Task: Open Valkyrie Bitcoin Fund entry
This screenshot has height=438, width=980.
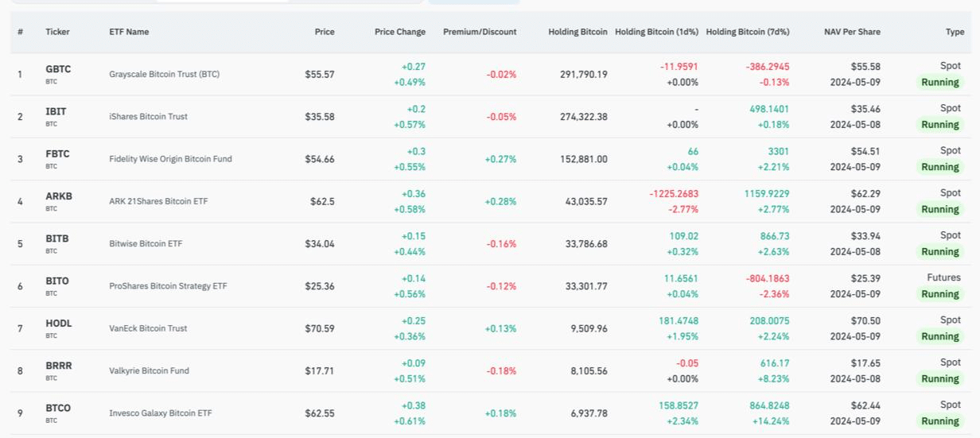Action: point(149,370)
